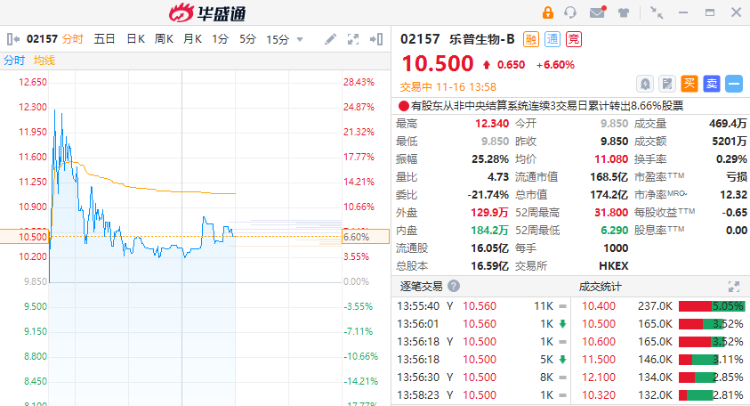This screenshot has height=406, width=750.
Task: Expand the 成交统计 panel icon
Action: coord(734,286)
